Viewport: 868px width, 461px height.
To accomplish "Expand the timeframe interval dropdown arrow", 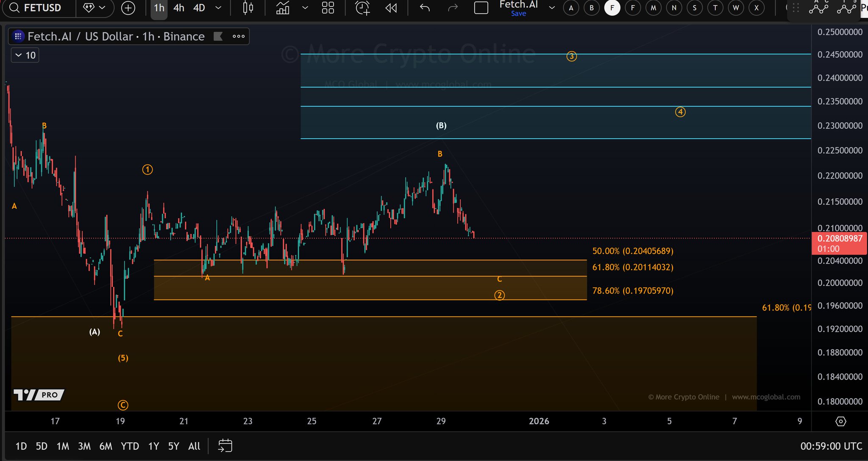I will coord(218,8).
